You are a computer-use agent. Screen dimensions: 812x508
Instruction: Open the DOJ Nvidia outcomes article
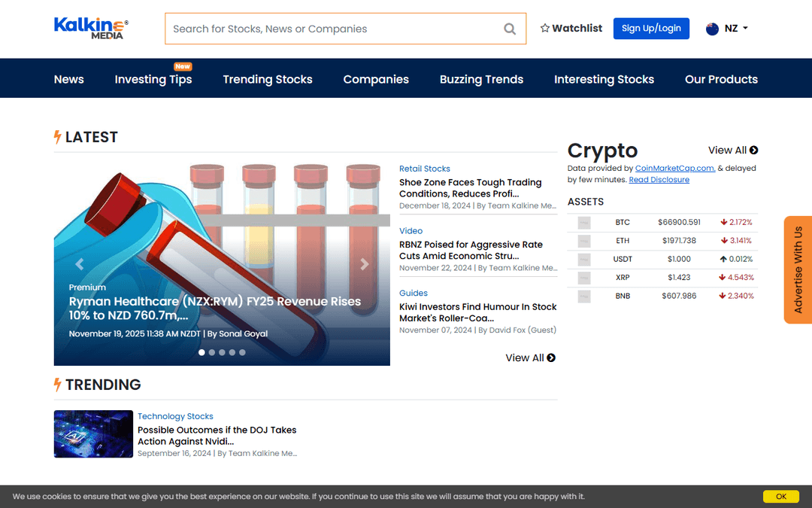coord(217,436)
